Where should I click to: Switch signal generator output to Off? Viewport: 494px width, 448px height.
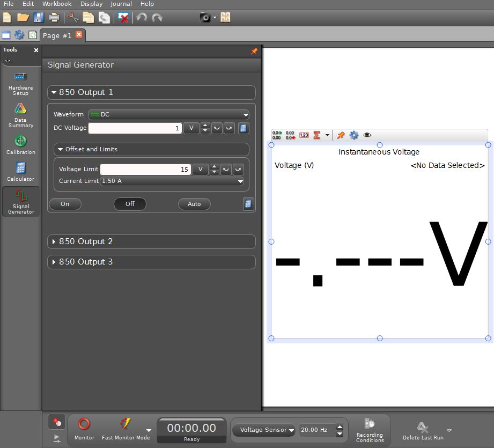(130, 204)
